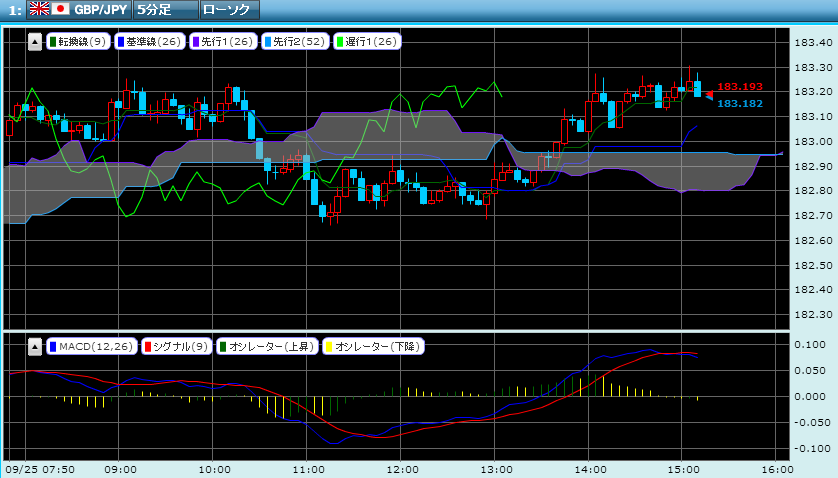This screenshot has height=478, width=838.
Task: Toggle the シグナル(9) legend item
Action: [x=177, y=346]
